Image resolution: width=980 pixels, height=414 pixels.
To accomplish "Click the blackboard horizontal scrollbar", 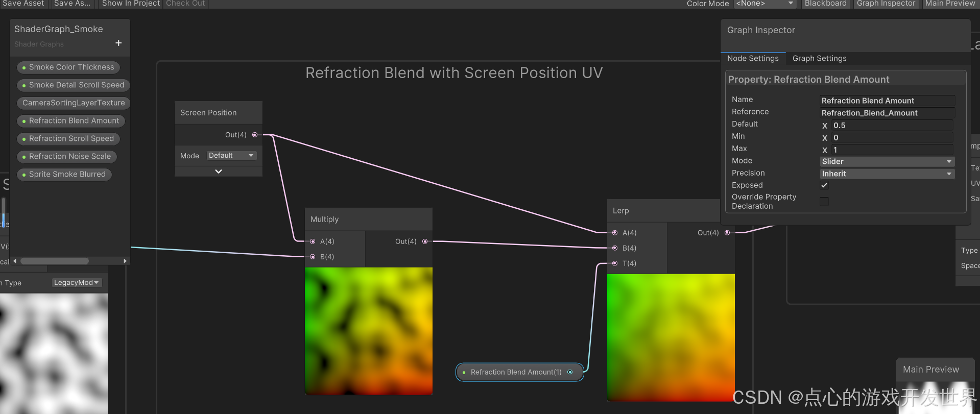I will tap(55, 261).
